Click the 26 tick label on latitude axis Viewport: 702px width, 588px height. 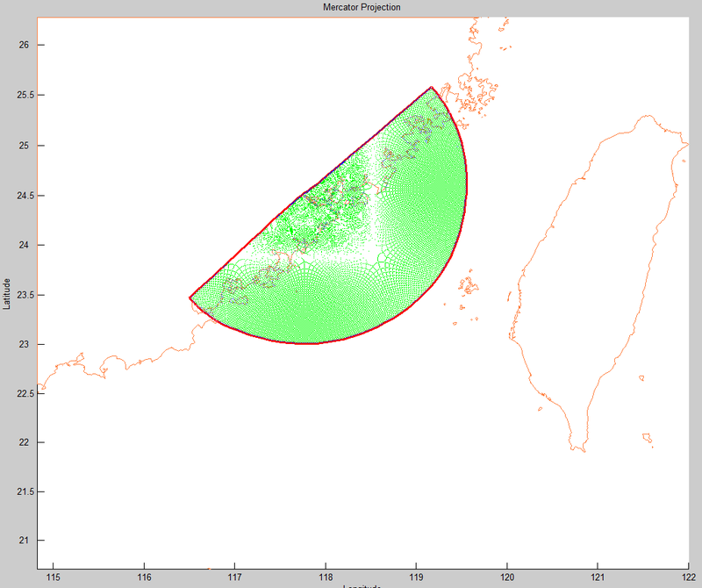(x=25, y=46)
